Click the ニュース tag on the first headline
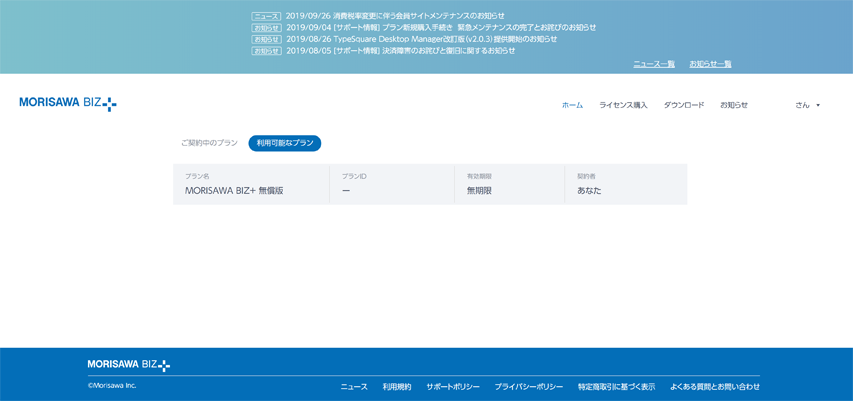853x401 pixels. 267,16
